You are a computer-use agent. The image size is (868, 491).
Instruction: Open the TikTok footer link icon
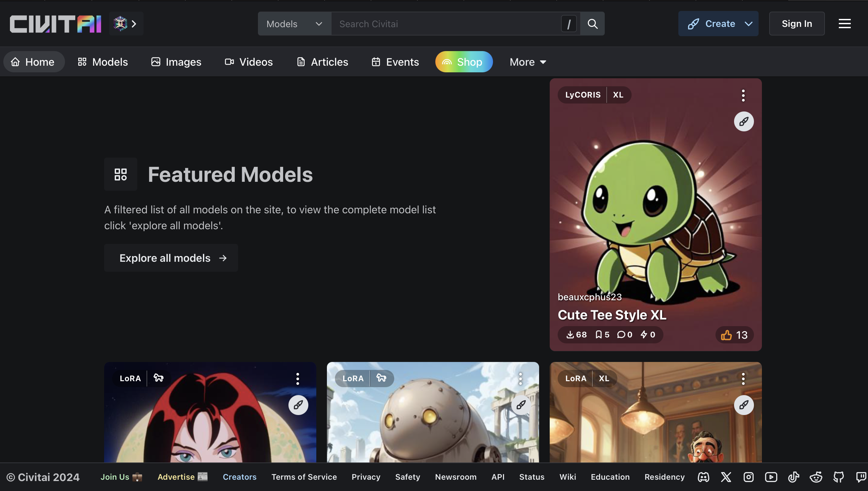click(793, 477)
